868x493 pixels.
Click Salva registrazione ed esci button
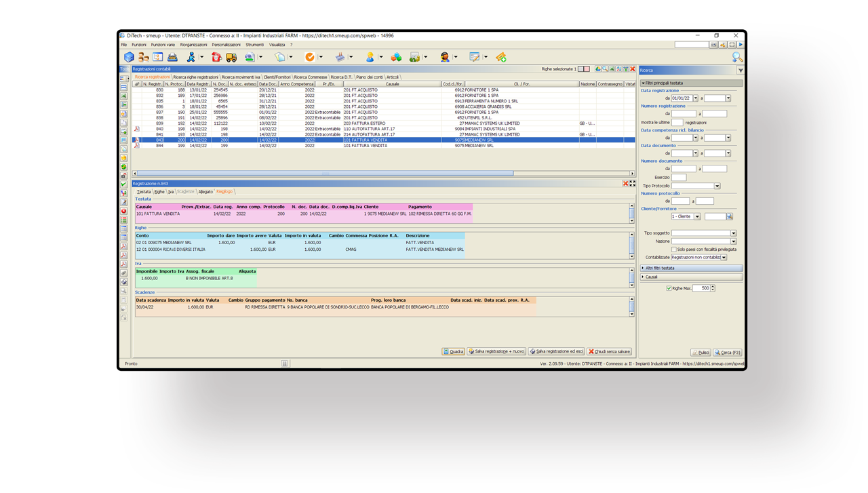pos(556,351)
